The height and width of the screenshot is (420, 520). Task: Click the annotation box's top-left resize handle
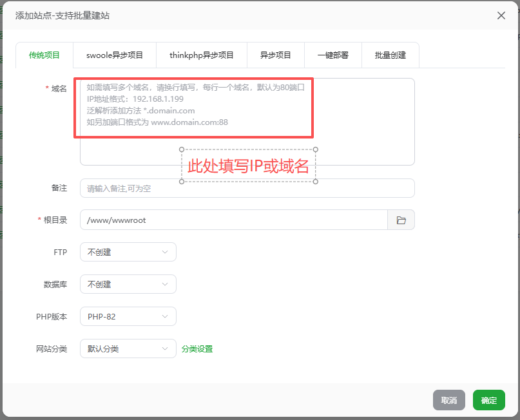coord(182,149)
